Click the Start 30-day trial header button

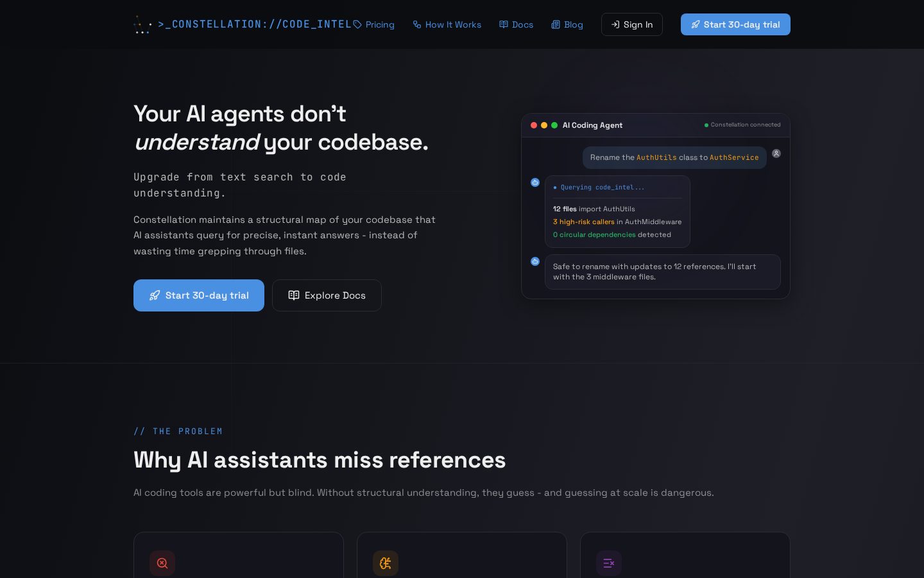click(735, 24)
